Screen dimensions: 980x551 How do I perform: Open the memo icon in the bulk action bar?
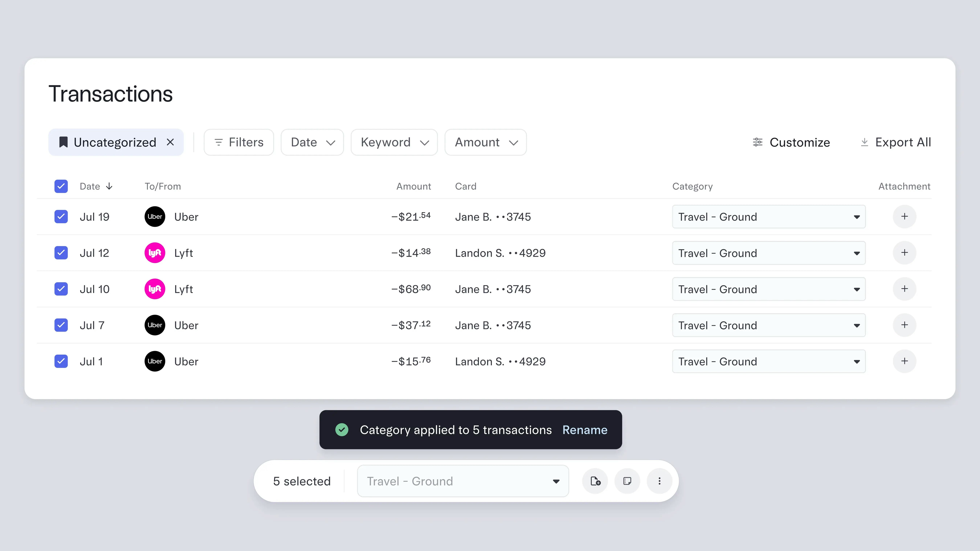(x=627, y=481)
